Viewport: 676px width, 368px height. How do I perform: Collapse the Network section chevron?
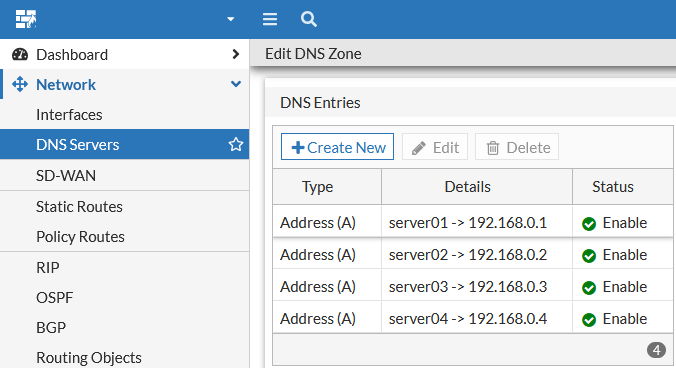236,84
